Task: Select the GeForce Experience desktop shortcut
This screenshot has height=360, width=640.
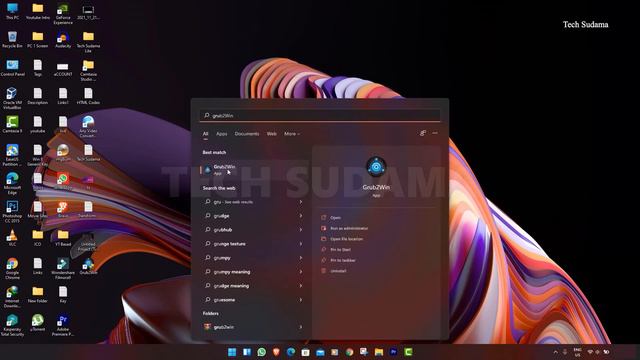Action: pyautogui.click(x=63, y=13)
